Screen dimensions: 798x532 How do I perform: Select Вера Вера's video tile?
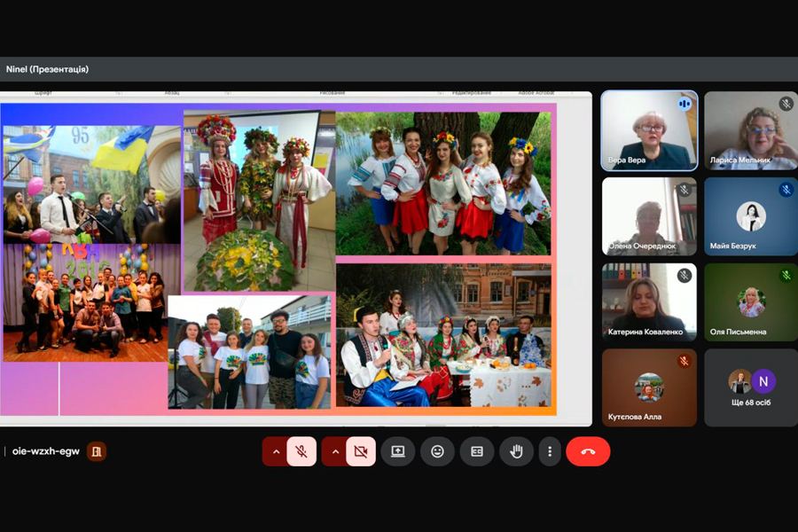pyautogui.click(x=649, y=130)
